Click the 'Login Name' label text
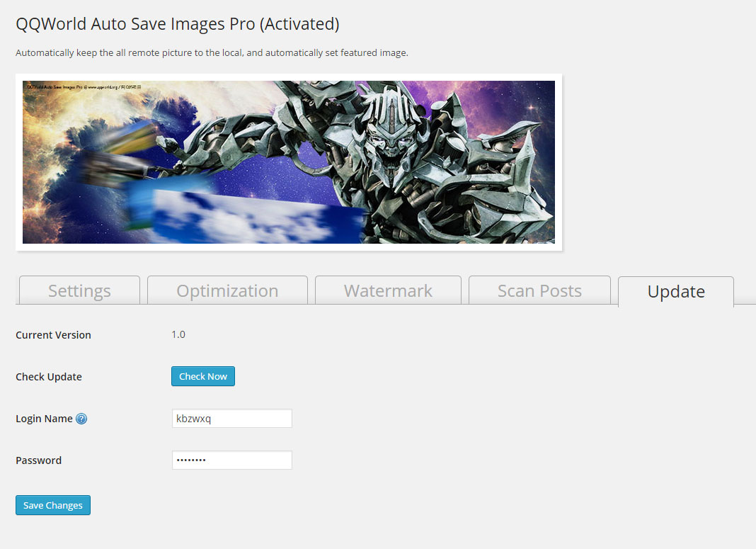Viewport: 756px width, 549px height. (44, 419)
